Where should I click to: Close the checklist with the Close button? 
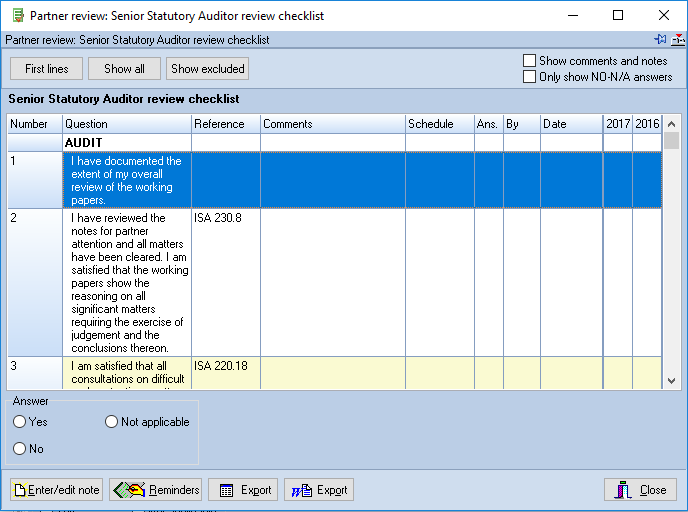click(x=640, y=490)
